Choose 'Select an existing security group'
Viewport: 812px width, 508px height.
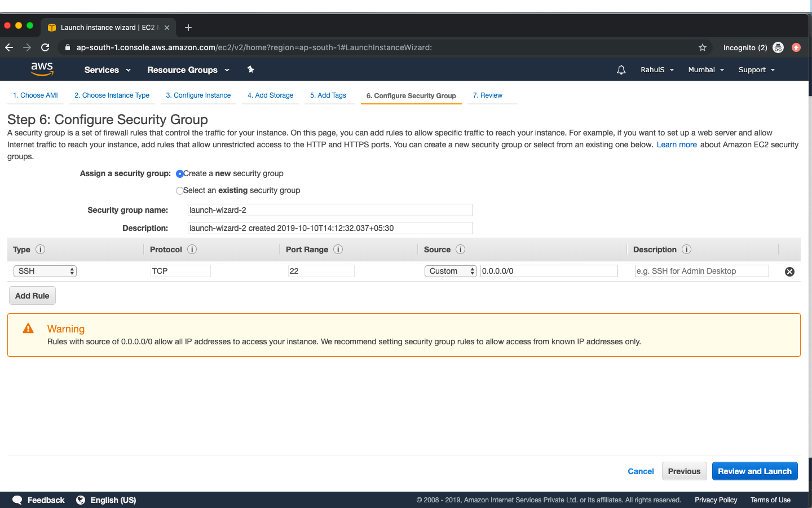click(179, 191)
